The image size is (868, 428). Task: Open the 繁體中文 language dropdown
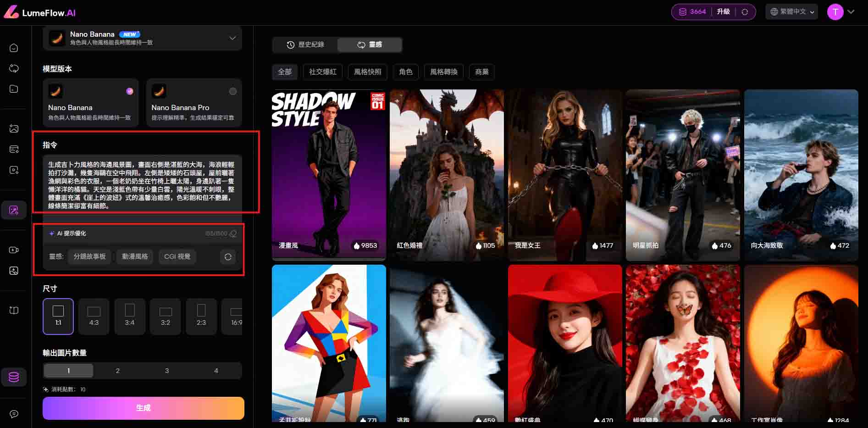point(791,12)
